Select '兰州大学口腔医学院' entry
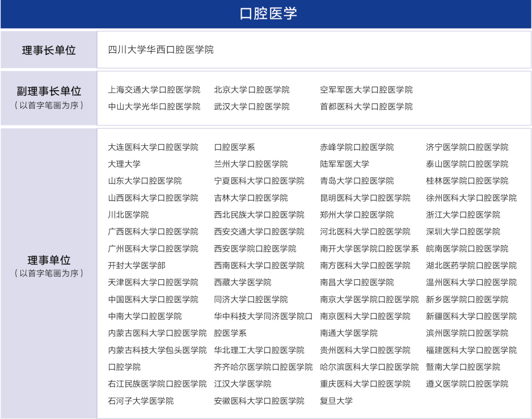The width and height of the screenshot is (532, 419). (251, 164)
